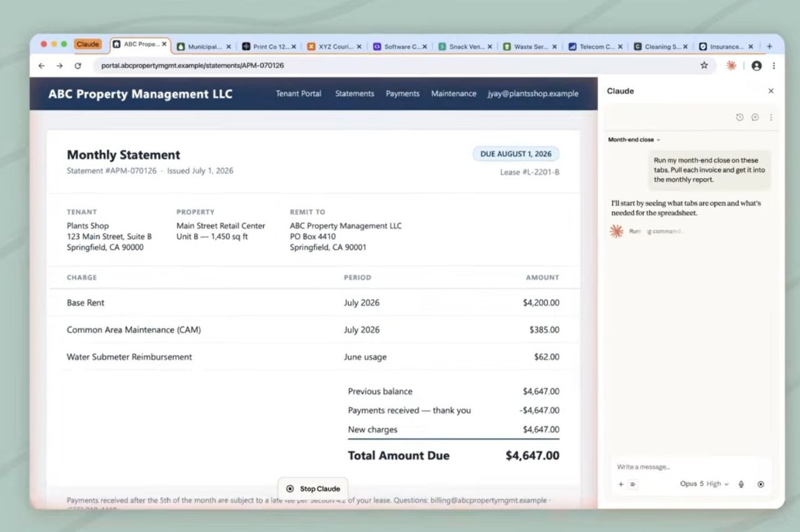This screenshot has width=800, height=532.
Task: Close the Municipal tab
Action: 229,47
